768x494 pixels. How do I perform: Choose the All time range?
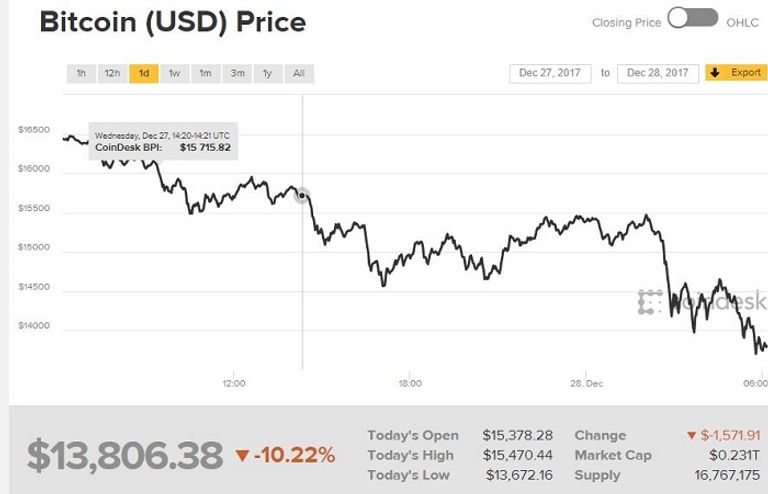click(x=298, y=73)
